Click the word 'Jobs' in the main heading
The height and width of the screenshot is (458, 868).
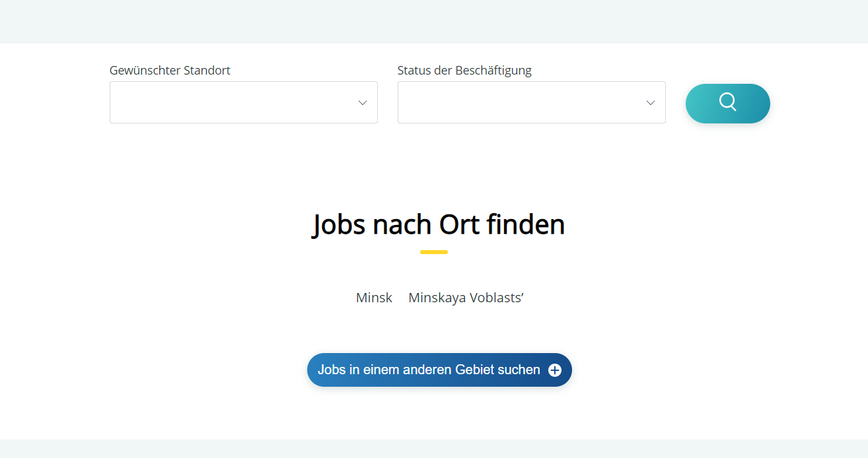click(339, 224)
